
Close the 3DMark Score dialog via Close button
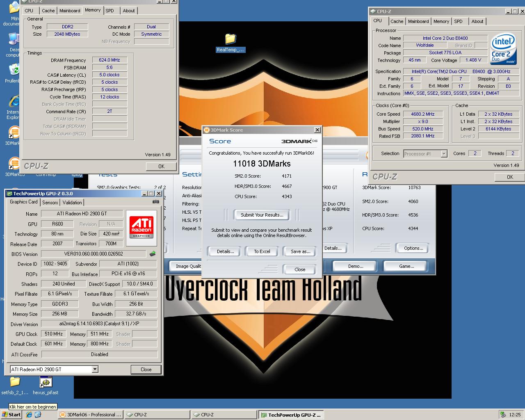300,269
